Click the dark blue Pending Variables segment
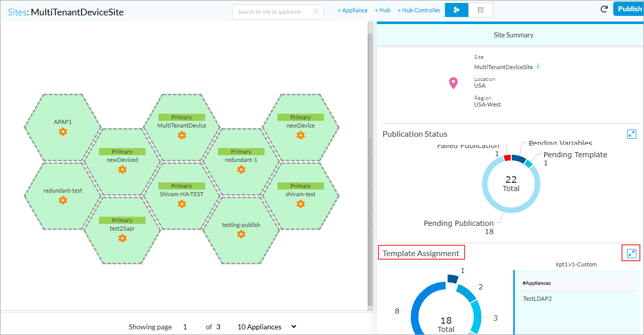 (x=518, y=159)
